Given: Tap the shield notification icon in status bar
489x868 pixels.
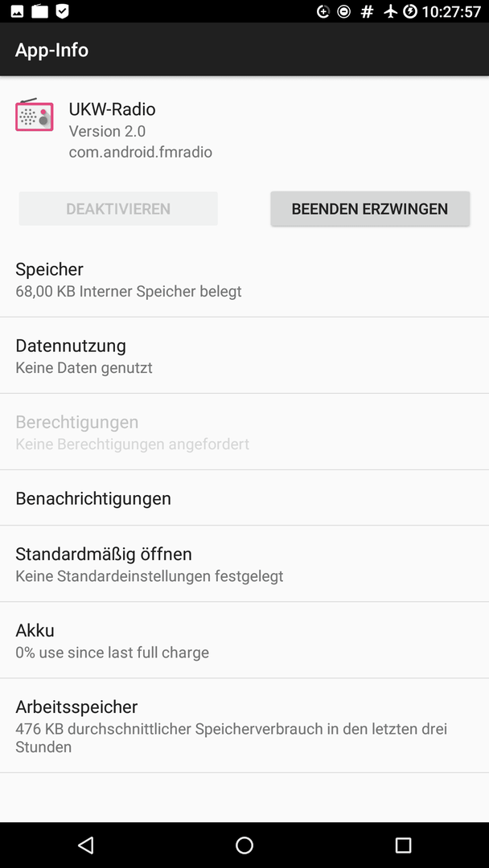Looking at the screenshot, I should coord(63,11).
